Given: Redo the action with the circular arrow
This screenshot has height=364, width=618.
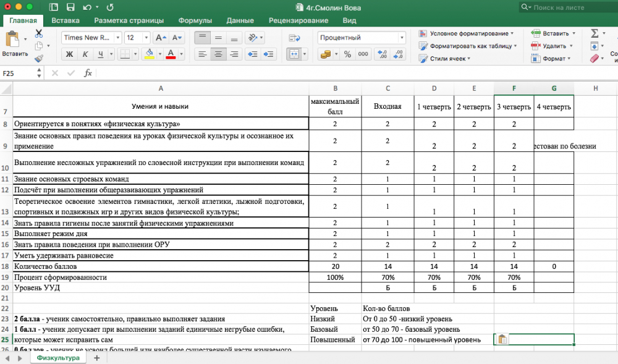Looking at the screenshot, I should coord(111,7).
